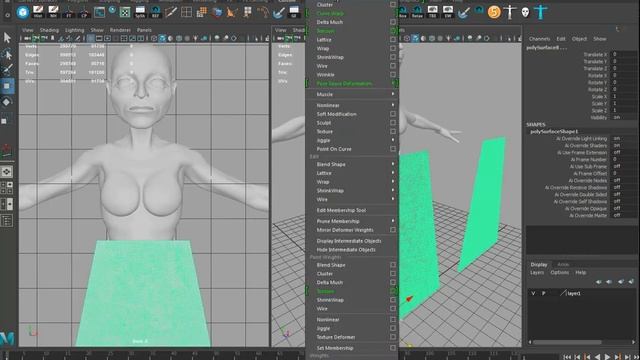This screenshot has height=360, width=640.
Task: Click the CP shelf icon
Action: (84, 12)
